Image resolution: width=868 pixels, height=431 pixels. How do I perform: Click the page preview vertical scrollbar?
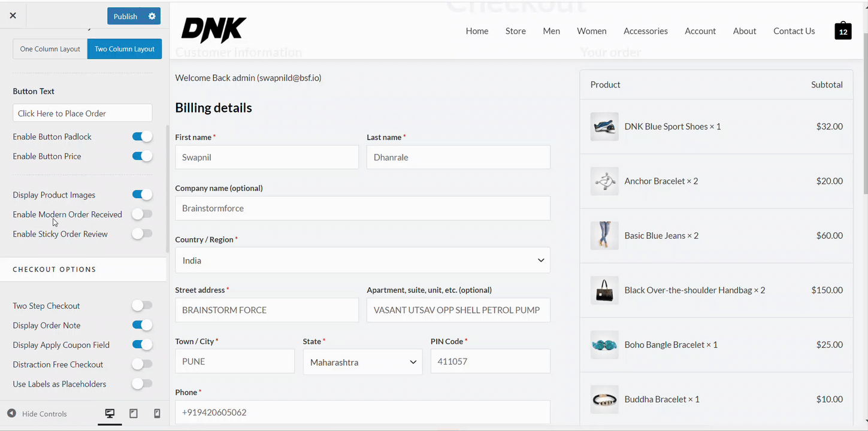865,114
